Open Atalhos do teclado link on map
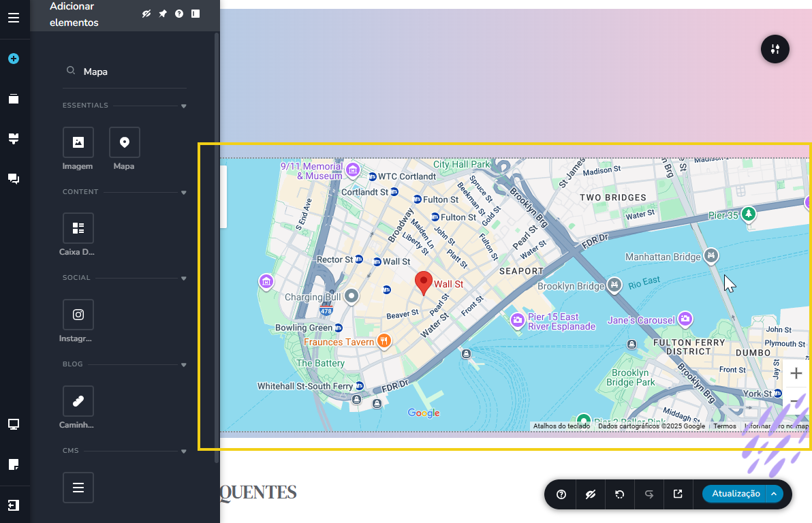812x523 pixels. [561, 426]
